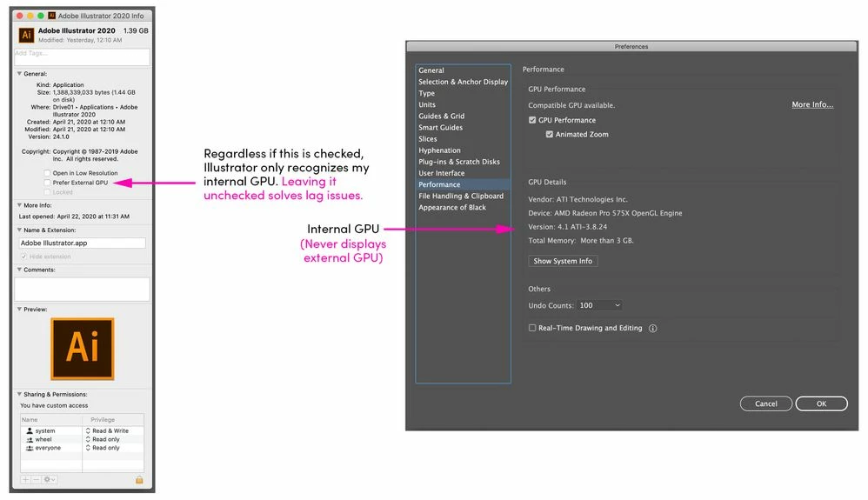The image size is (868, 500).
Task: Open the Undo Counts dropdown
Action: [599, 305]
